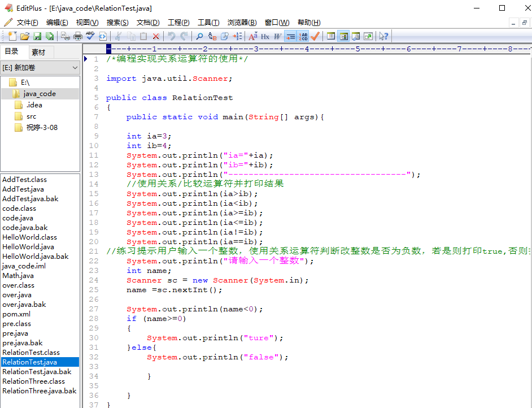The height and width of the screenshot is (408, 532).
Task: Select over.java in file list
Action: coord(17,295)
